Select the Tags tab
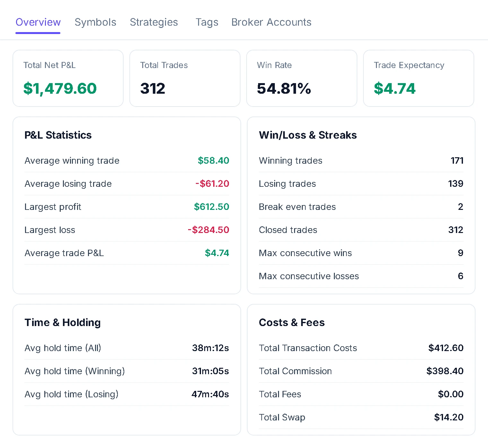Viewport: 488px width, 448px height. [207, 22]
